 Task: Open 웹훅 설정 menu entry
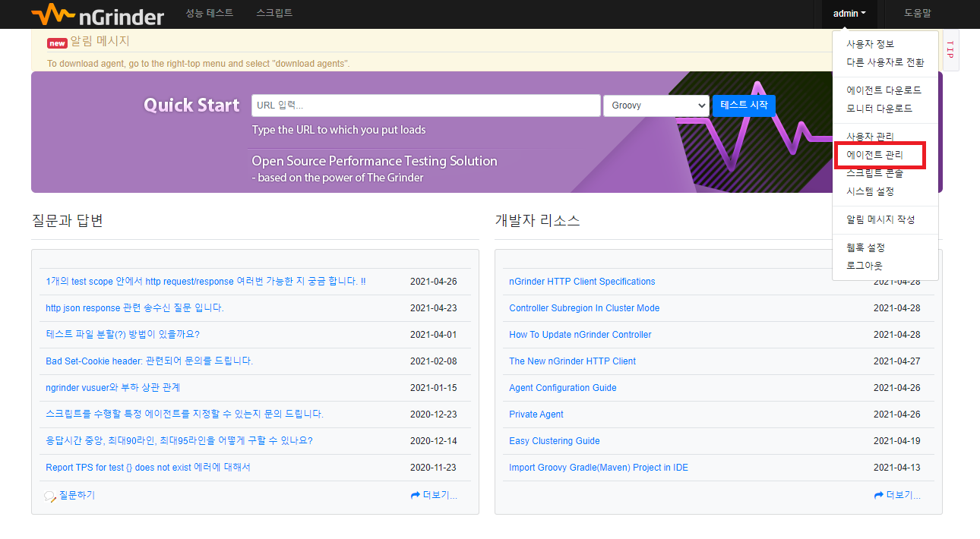pyautogui.click(x=866, y=247)
